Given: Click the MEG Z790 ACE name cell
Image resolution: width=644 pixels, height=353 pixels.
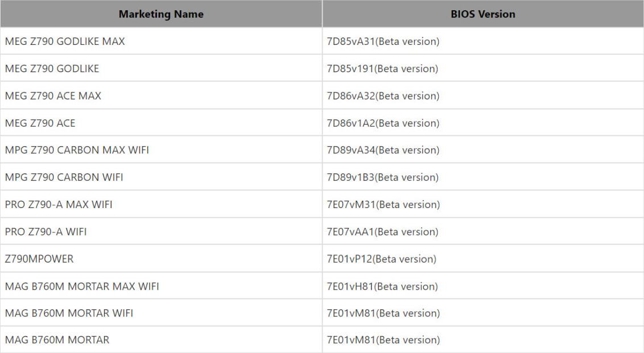Looking at the screenshot, I should [x=161, y=123].
